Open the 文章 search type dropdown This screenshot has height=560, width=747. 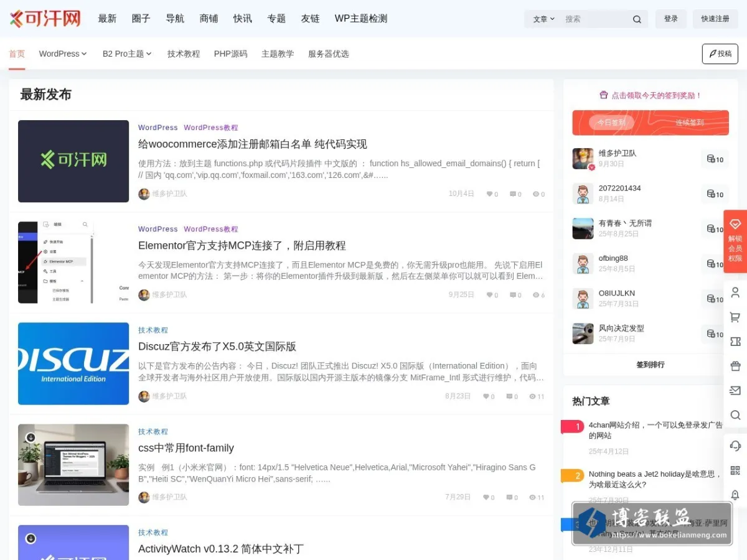pos(543,19)
